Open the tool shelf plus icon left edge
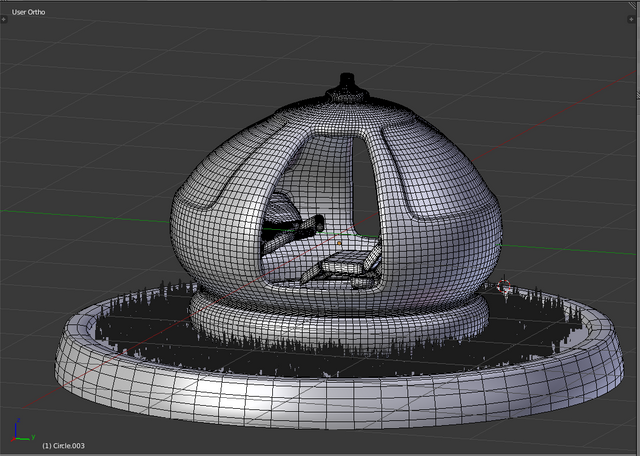Screen dimensions: 640x456 (x=4, y=19)
